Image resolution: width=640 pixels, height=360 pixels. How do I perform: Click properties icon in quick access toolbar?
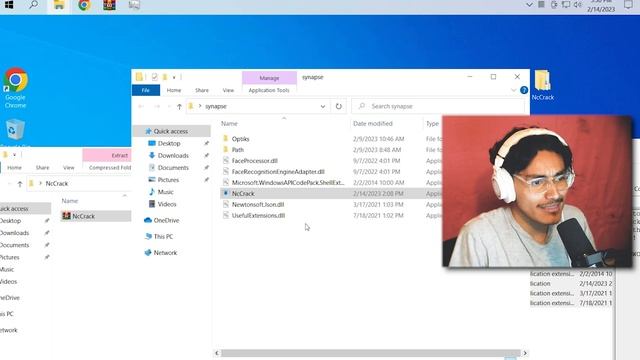(154, 77)
